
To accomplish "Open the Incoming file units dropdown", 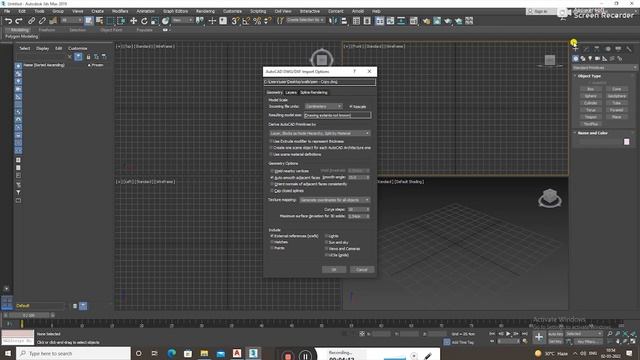I will (323, 107).
